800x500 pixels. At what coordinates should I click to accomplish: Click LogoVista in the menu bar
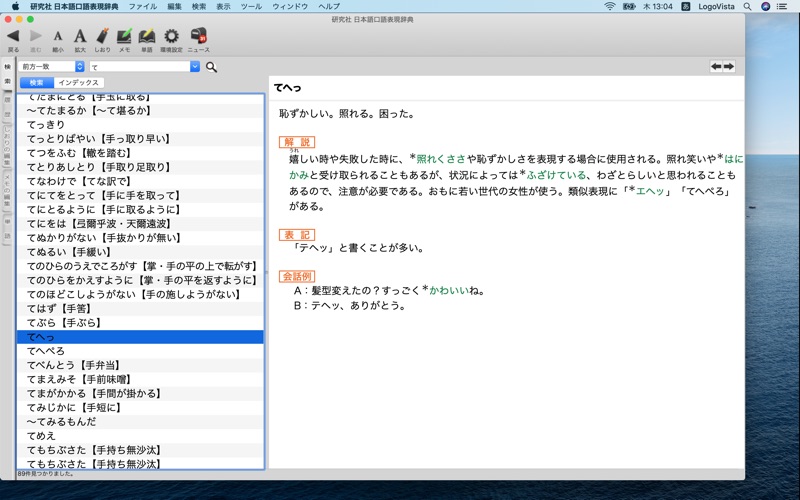point(716,6)
